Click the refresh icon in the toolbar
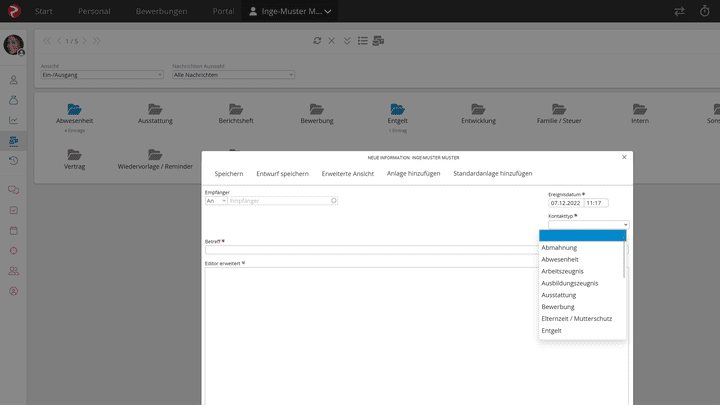Screen dimensions: 720x405 [317, 41]
